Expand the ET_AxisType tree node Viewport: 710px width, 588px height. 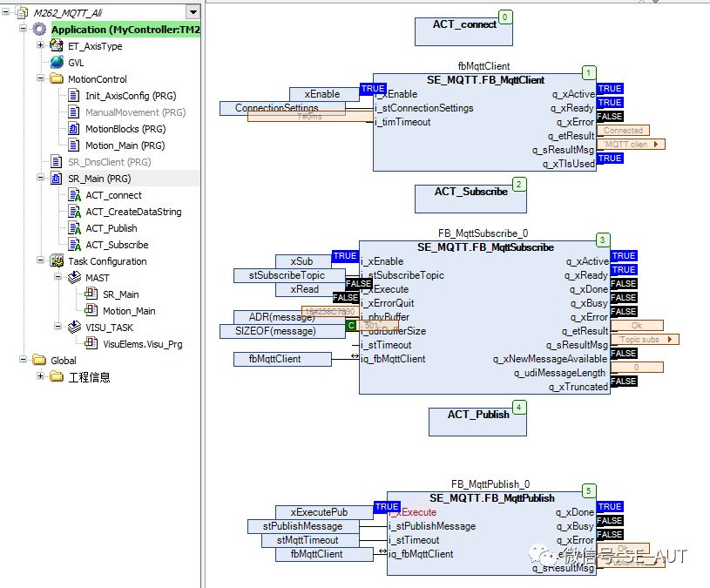click(x=41, y=46)
